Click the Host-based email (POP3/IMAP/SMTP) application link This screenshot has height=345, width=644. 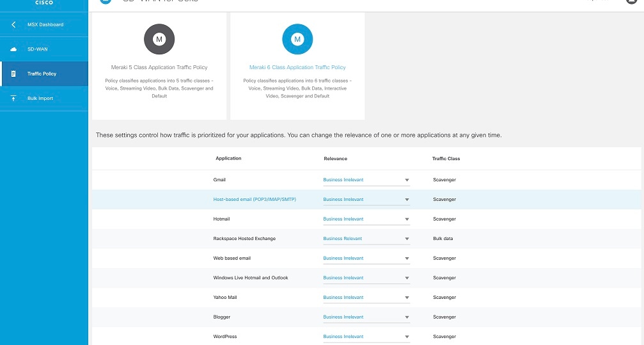click(x=255, y=200)
